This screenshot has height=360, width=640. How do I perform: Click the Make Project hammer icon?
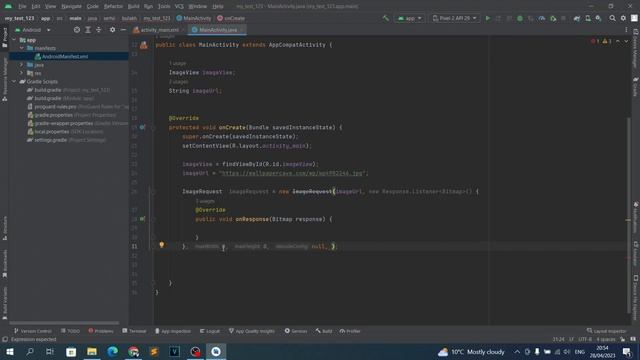[x=385, y=18]
